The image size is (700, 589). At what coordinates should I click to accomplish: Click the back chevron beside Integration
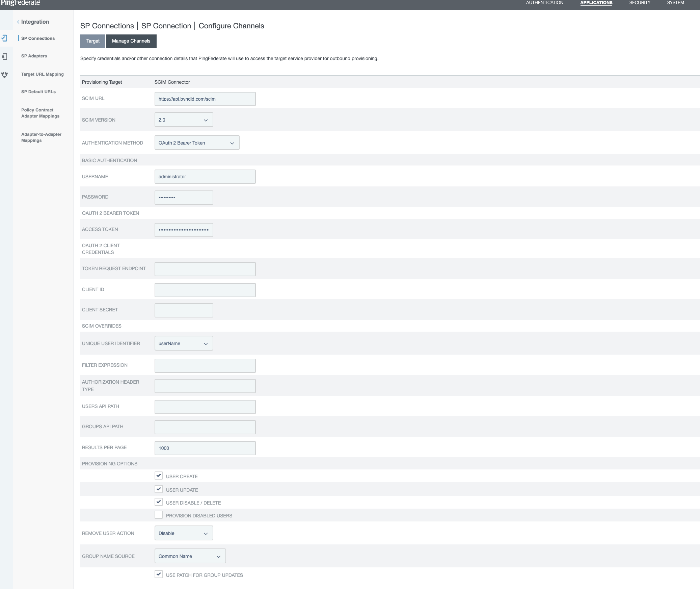click(x=18, y=22)
